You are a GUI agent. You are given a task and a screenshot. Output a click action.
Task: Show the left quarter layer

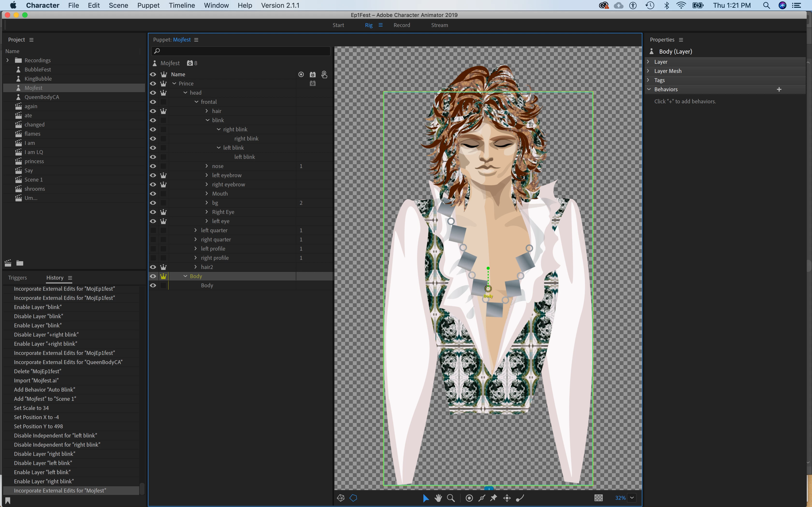click(x=153, y=230)
